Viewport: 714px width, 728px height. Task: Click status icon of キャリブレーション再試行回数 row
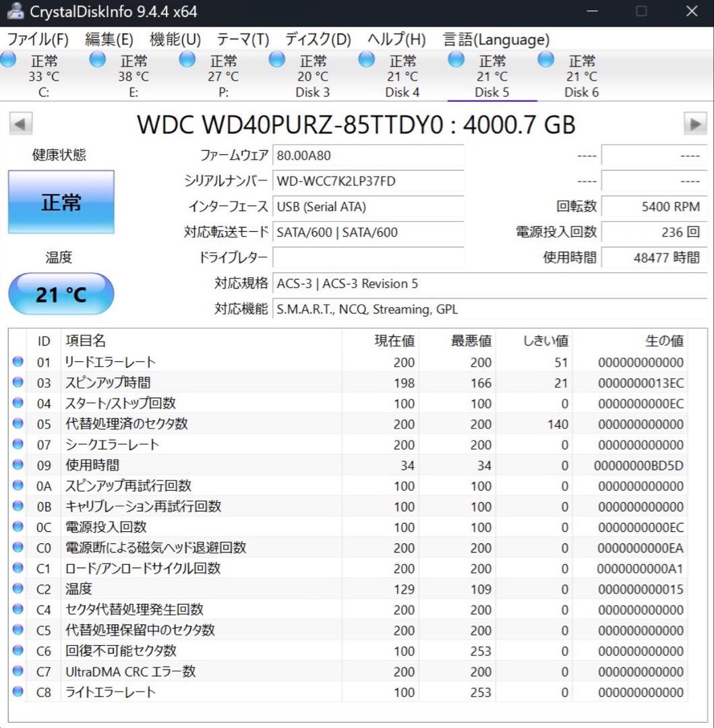[18, 506]
